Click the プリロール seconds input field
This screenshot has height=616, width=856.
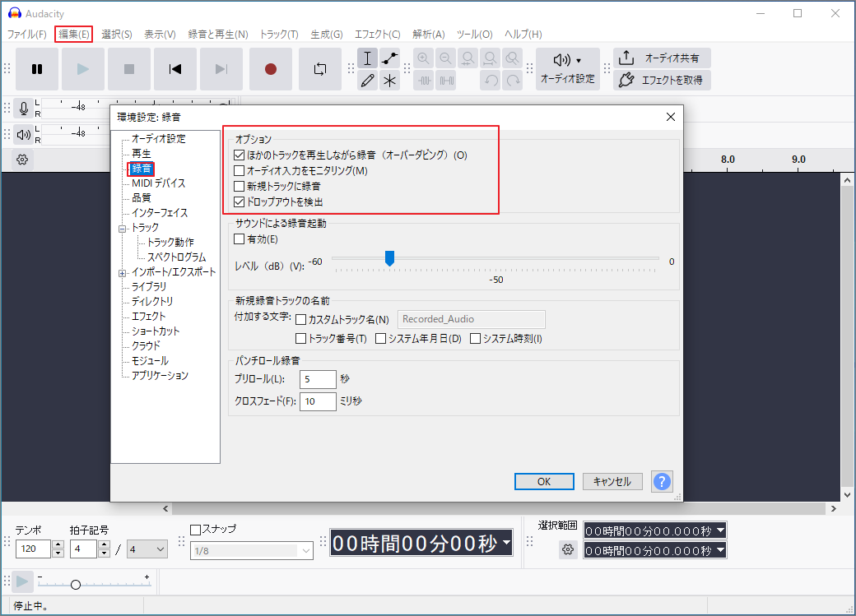tap(318, 379)
